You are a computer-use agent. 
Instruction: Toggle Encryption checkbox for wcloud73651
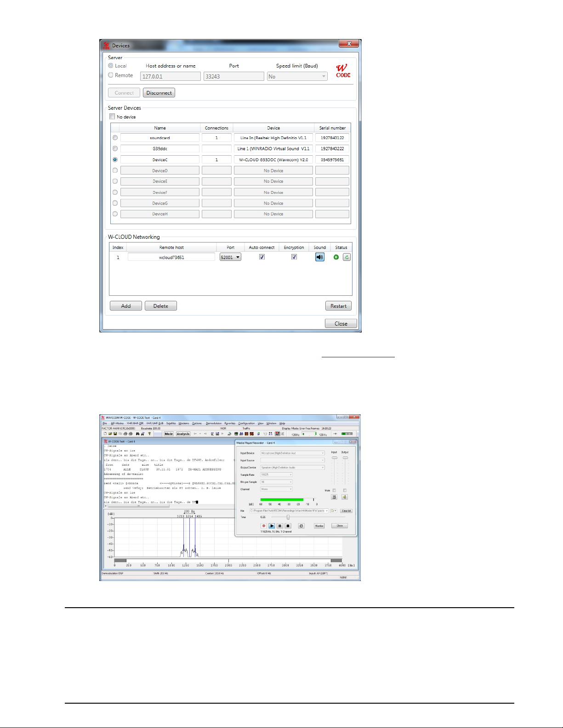pos(294,257)
